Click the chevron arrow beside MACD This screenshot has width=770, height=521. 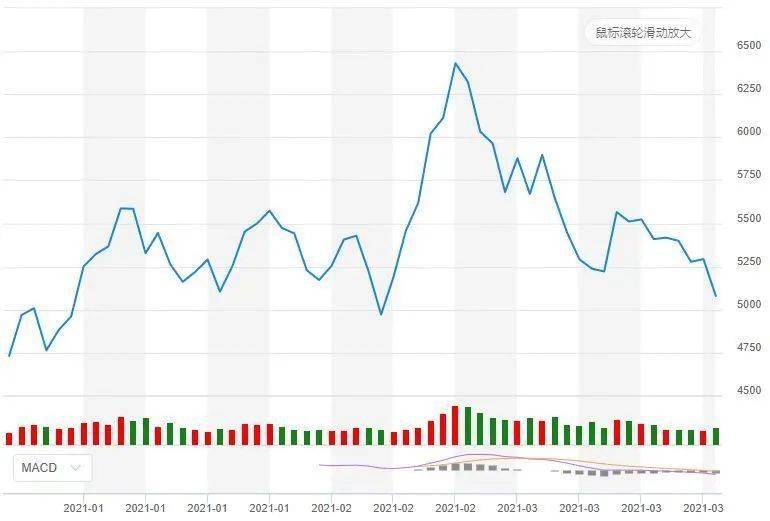click(x=76, y=467)
